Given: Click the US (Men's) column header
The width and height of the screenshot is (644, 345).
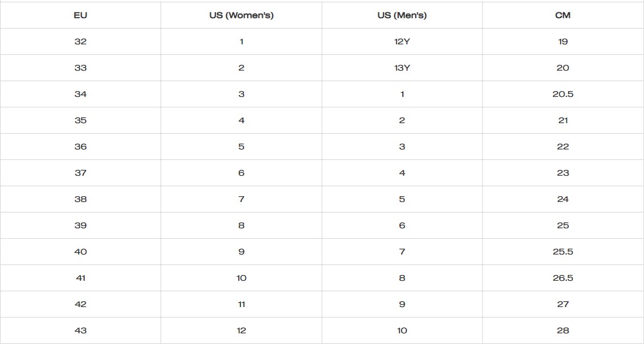Looking at the screenshot, I should pyautogui.click(x=402, y=15).
